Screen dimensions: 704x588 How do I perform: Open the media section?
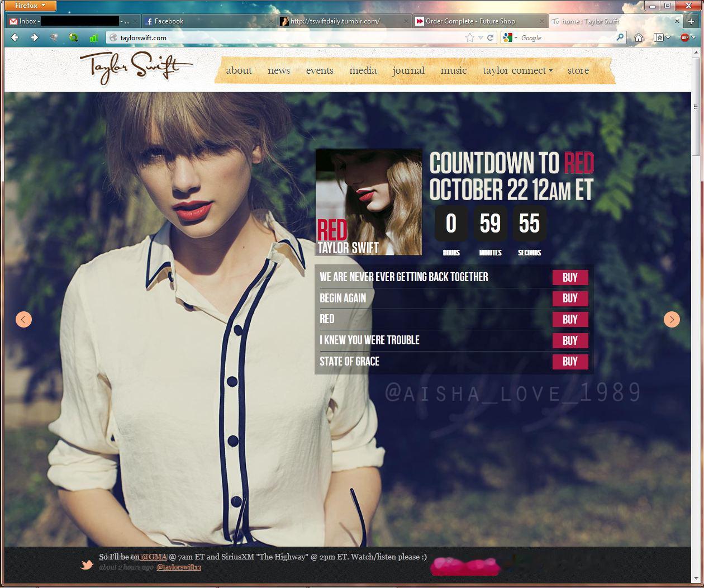[363, 70]
